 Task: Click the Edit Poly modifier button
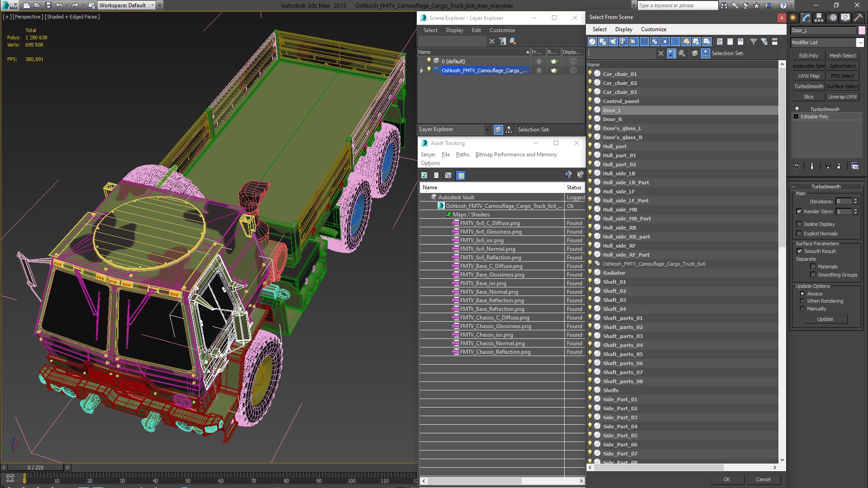pyautogui.click(x=808, y=56)
